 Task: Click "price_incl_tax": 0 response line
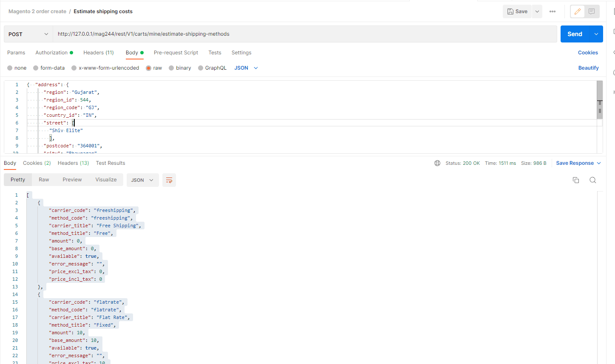point(76,279)
